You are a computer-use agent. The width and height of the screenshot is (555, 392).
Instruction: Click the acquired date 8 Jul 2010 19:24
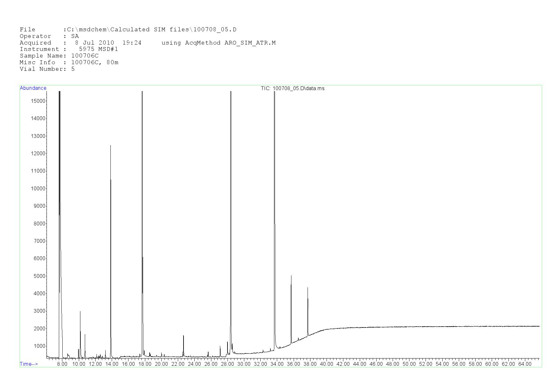click(108, 43)
